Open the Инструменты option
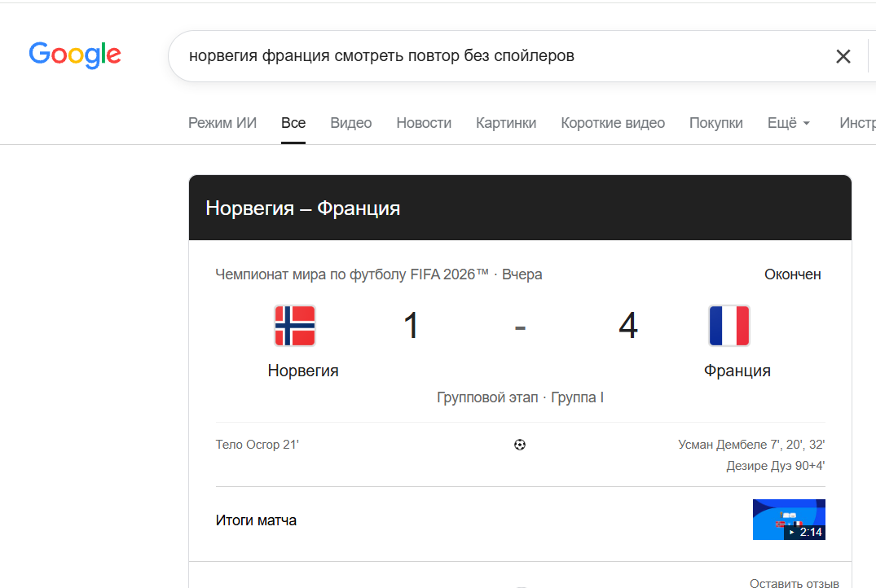Image resolution: width=876 pixels, height=588 pixels. pos(857,123)
